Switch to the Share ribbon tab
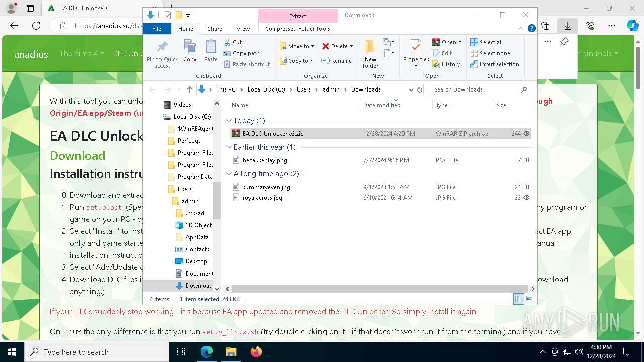644x362 pixels. [x=215, y=29]
